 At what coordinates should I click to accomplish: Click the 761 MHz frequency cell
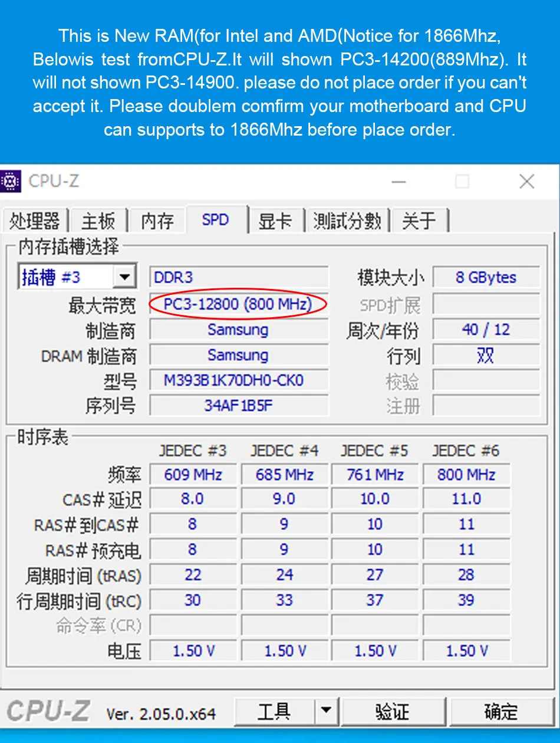375,474
